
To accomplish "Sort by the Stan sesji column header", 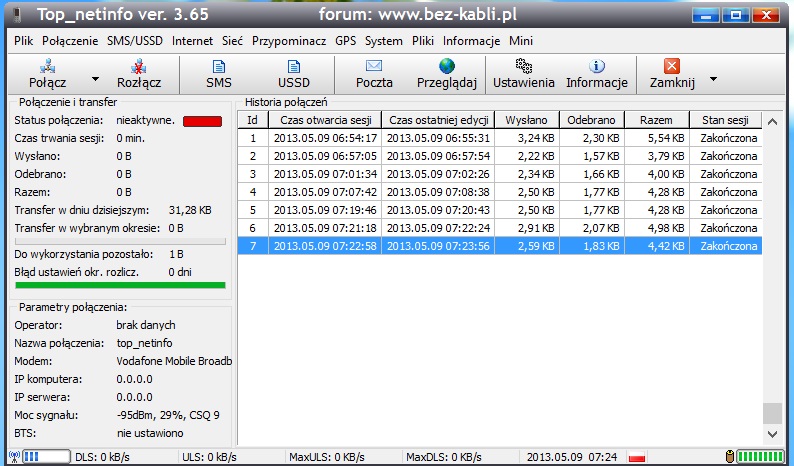I will [x=725, y=120].
